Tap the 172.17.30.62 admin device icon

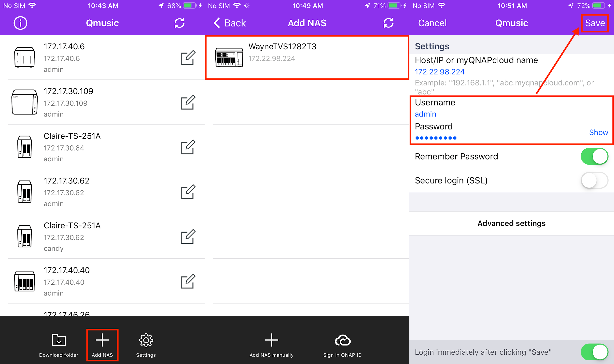[x=25, y=191]
